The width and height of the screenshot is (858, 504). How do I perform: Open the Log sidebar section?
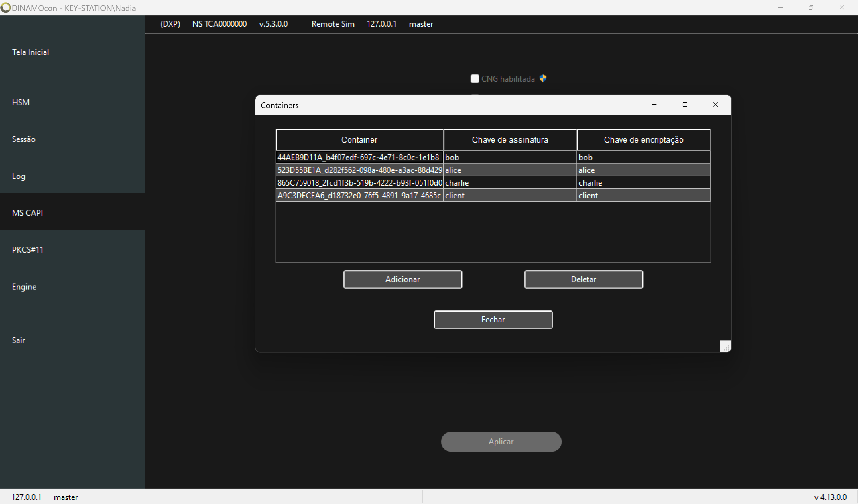(18, 176)
